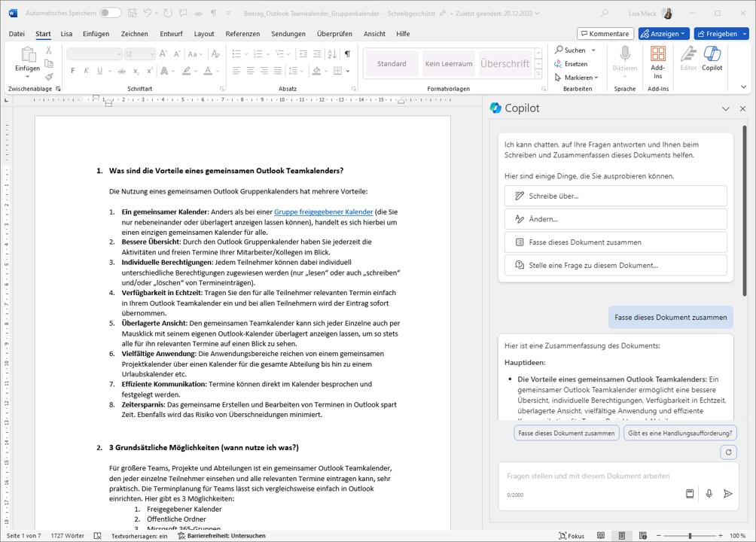Switch to the Zeichnen ribbon tab
The image size is (756, 542).
tap(135, 34)
